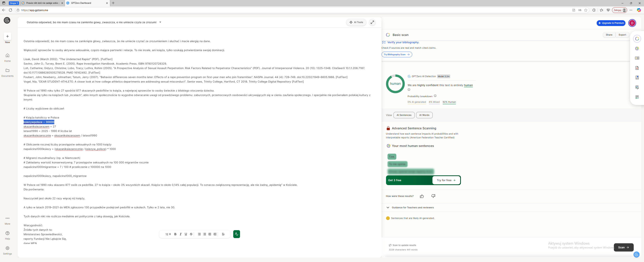Screen dimensions: 644x262
Task: Switch the view to AI Sentences
Action: click(x=404, y=115)
